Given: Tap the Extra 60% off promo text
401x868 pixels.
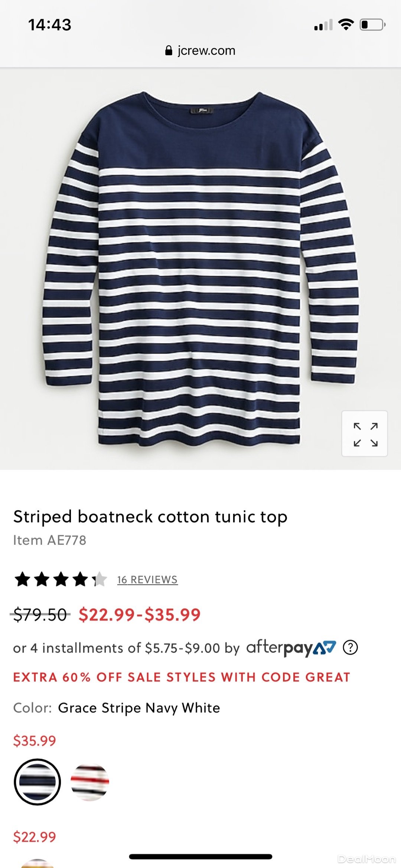Looking at the screenshot, I should point(182,677).
